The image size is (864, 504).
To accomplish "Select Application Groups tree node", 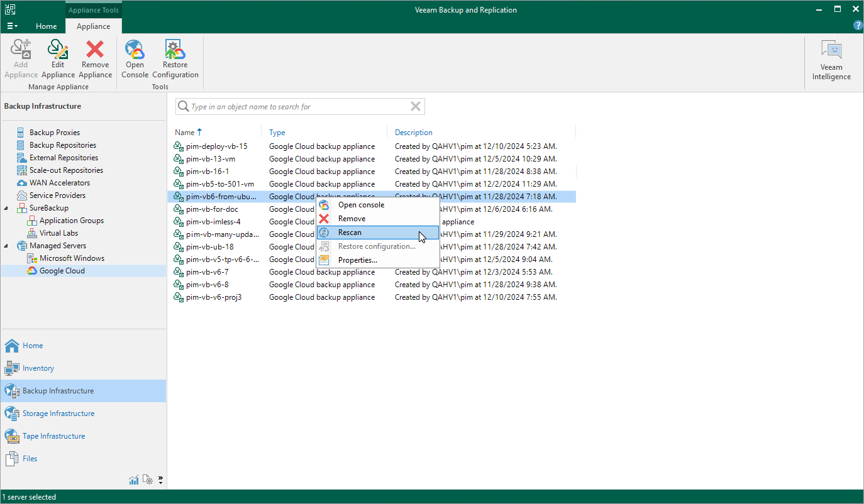I will click(72, 221).
